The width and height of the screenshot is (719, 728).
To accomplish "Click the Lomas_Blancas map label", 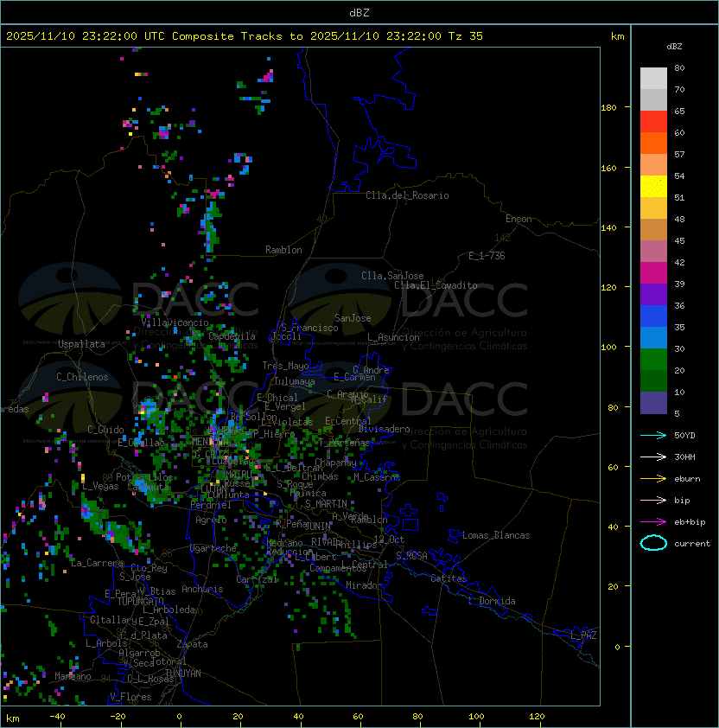I will click(x=496, y=535).
